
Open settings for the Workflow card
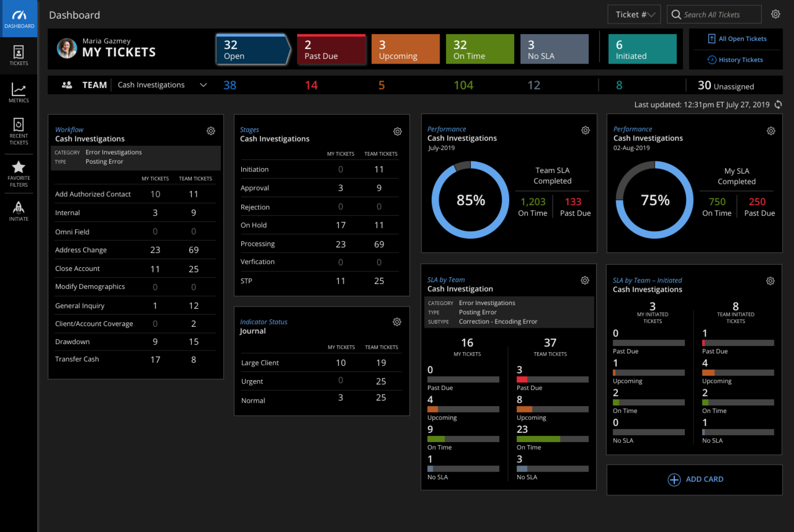[210, 131]
